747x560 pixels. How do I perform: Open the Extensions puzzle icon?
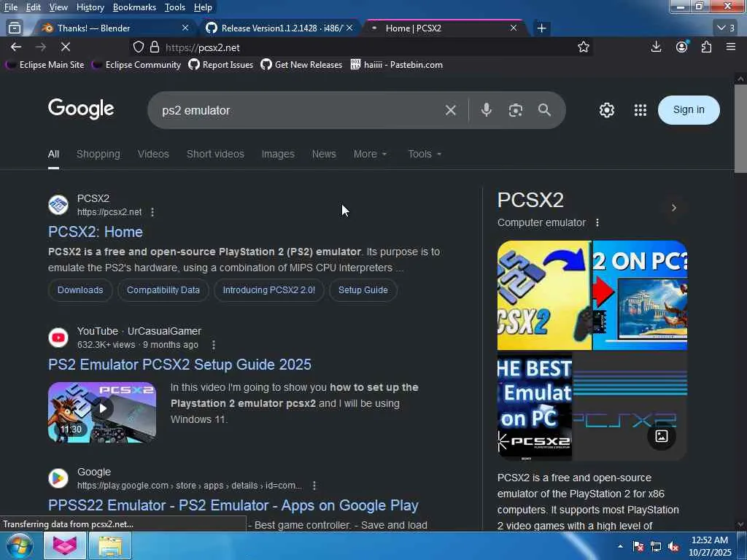point(706,47)
